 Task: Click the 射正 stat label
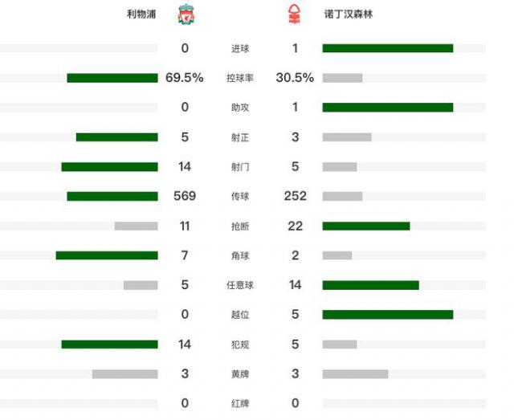point(239,137)
